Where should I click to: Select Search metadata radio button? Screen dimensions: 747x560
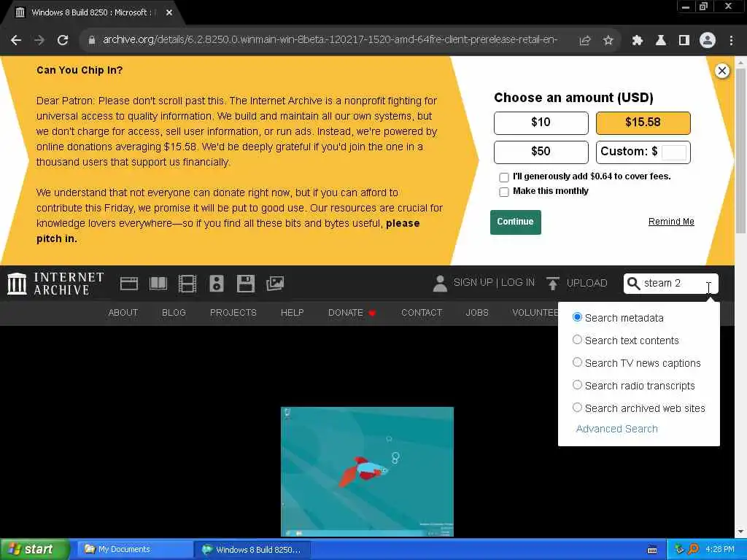(577, 317)
